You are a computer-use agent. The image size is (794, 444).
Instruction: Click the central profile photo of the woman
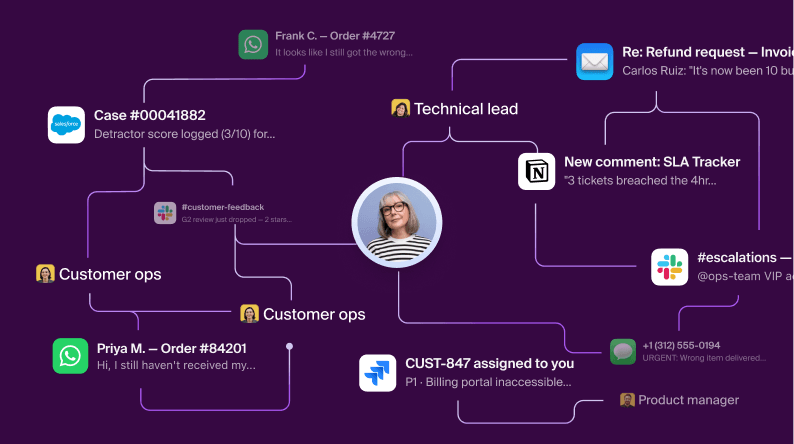[x=397, y=222]
